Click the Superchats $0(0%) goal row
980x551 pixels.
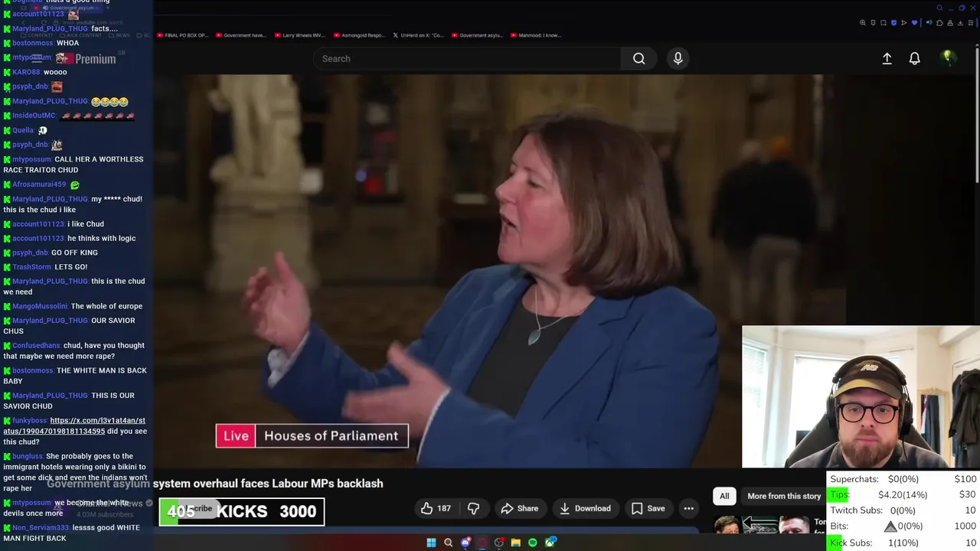903,479
